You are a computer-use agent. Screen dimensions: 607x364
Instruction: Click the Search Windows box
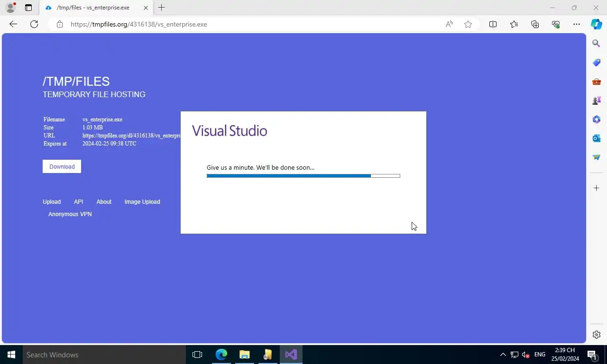click(104, 355)
